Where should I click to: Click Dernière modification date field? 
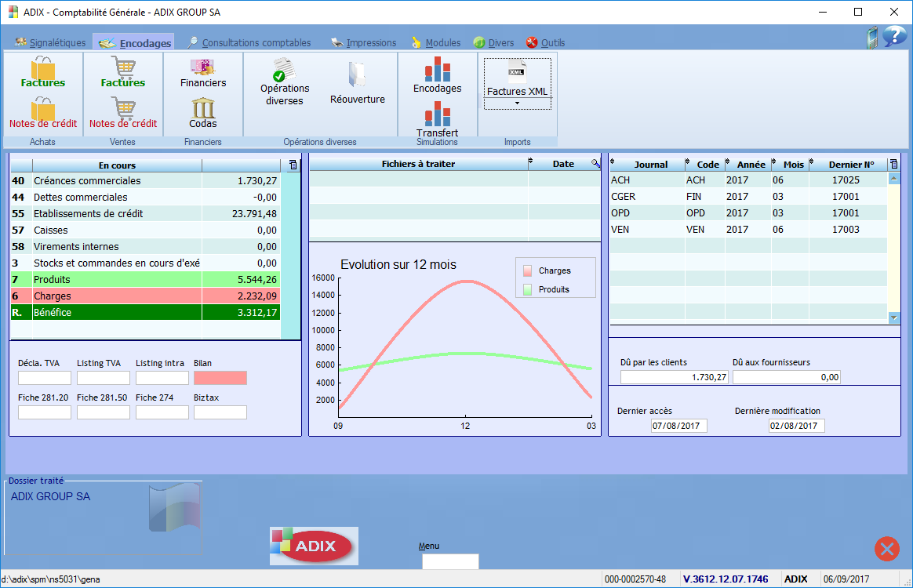click(x=797, y=426)
